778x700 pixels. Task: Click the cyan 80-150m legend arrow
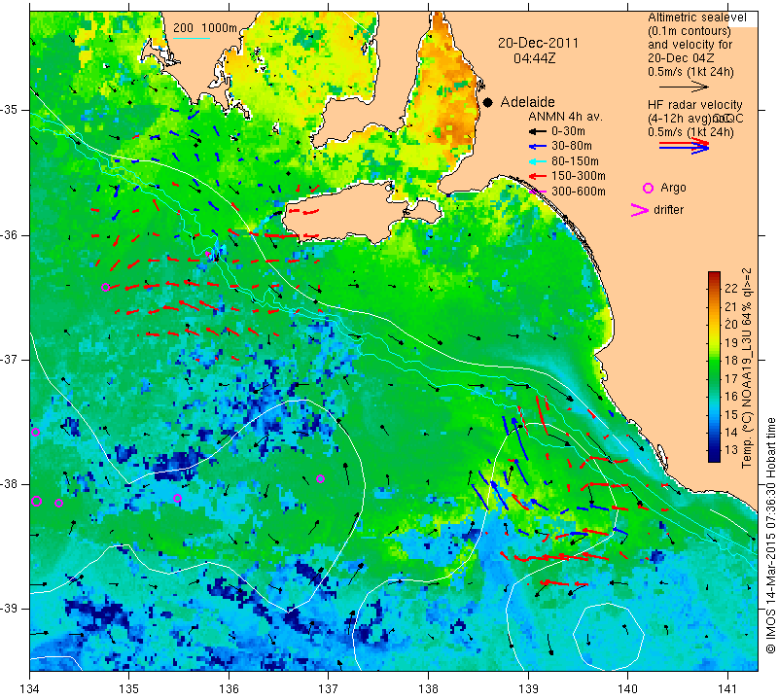(x=538, y=161)
